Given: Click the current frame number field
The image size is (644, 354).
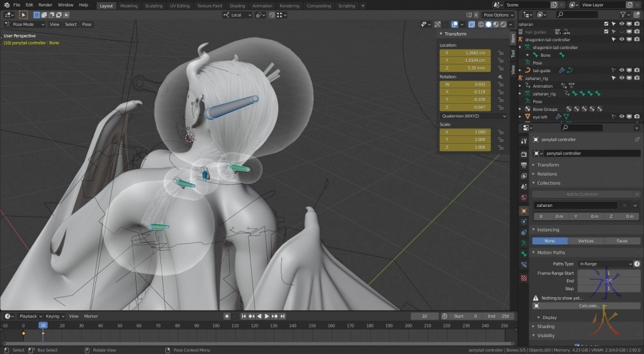Looking at the screenshot, I should coord(424,316).
